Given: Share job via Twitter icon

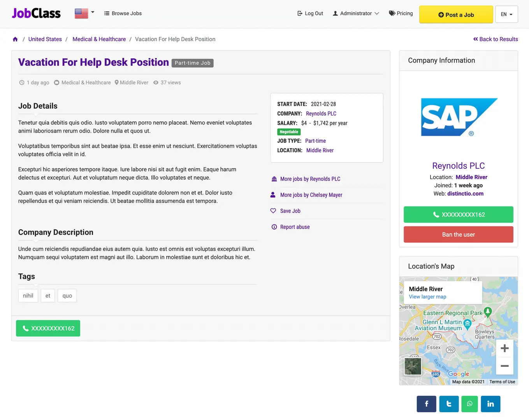Looking at the screenshot, I should 449,404.
